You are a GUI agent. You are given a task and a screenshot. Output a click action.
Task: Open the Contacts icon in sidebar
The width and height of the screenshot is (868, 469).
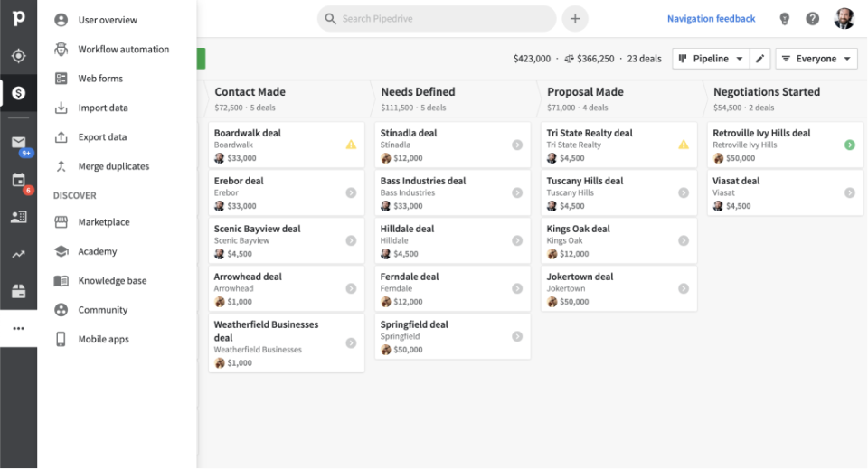tap(18, 217)
